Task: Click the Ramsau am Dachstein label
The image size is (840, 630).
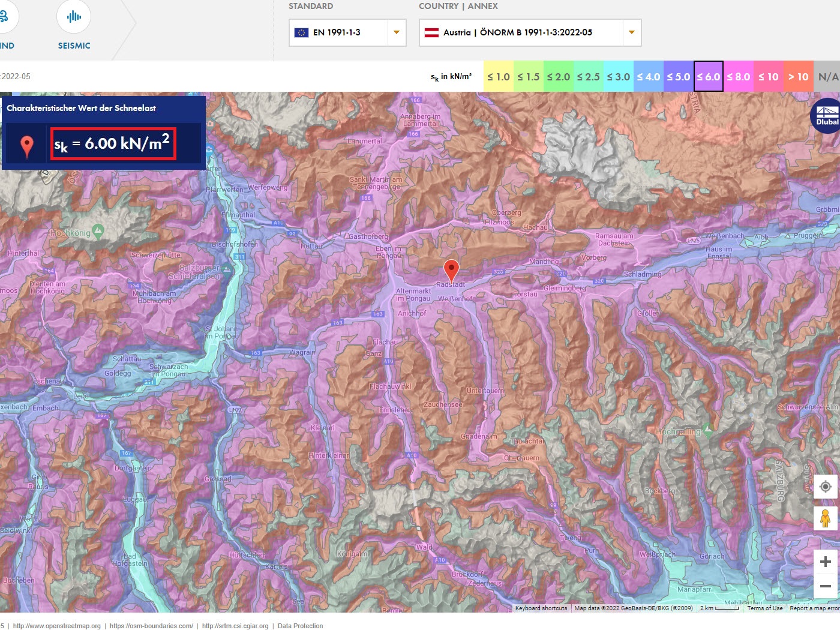Action: pyautogui.click(x=614, y=239)
